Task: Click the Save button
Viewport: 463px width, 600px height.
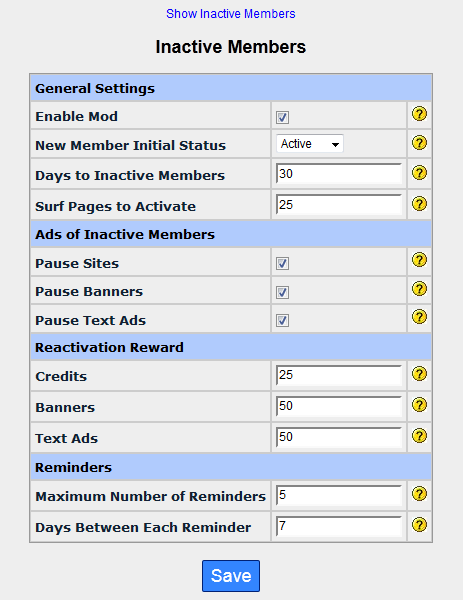Action: [231, 576]
